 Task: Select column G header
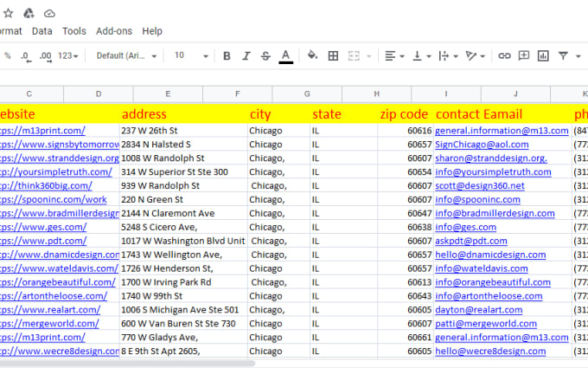pyautogui.click(x=307, y=94)
